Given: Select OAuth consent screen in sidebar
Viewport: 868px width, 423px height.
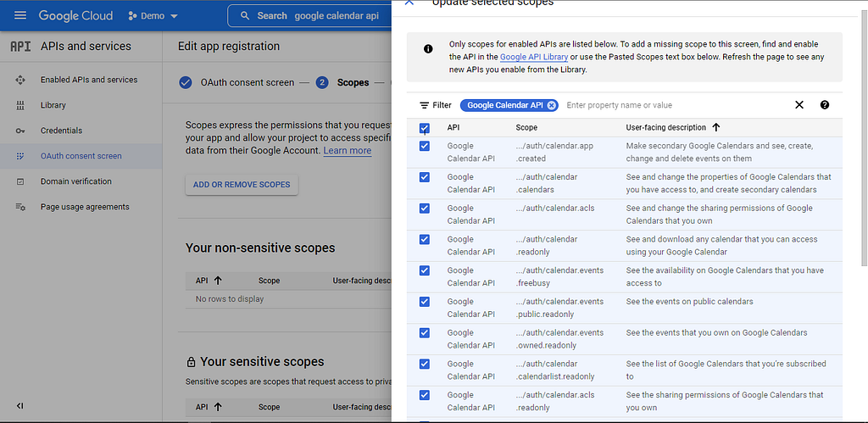Looking at the screenshot, I should coord(81,156).
